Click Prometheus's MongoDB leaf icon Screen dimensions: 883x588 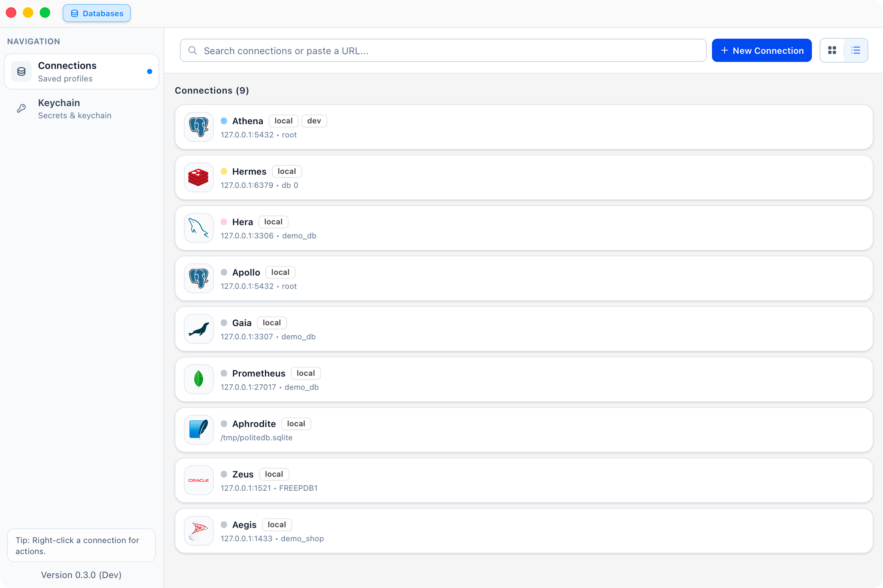199,379
